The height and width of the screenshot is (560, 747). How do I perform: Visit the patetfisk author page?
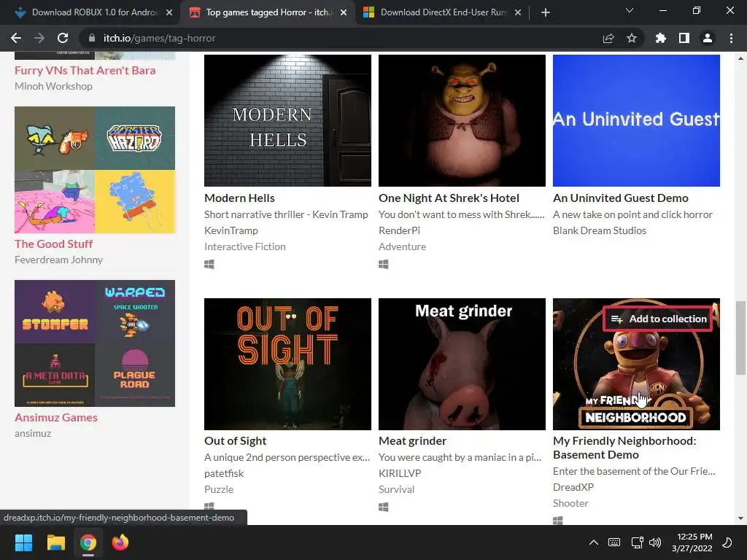tap(224, 473)
